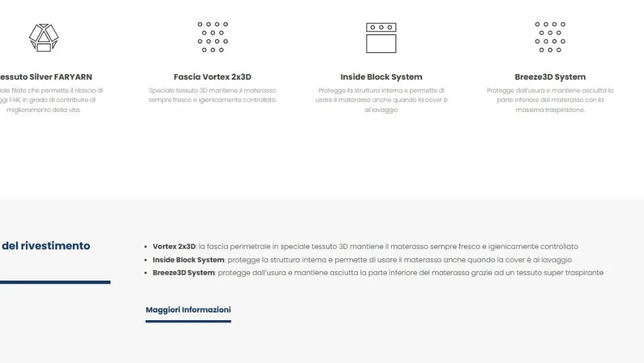Click the Silver FARYARN fabric icon
Image resolution: width=644 pixels, height=363 pixels.
pyautogui.click(x=43, y=37)
